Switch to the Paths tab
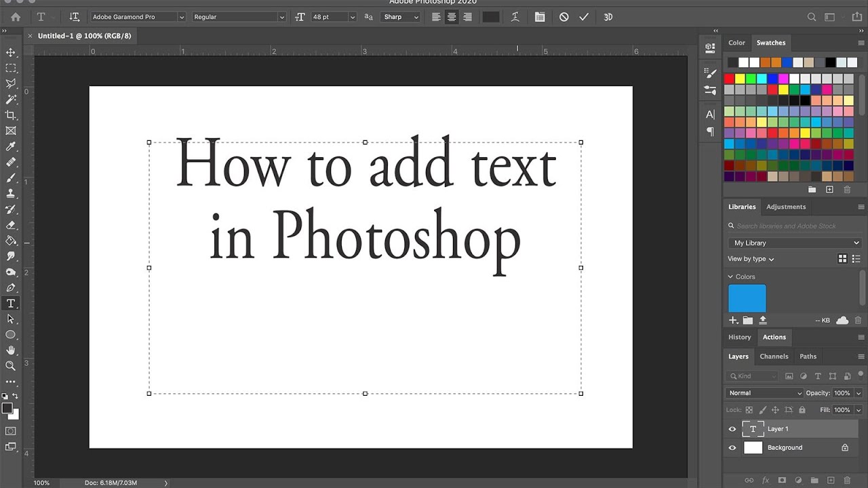The height and width of the screenshot is (488, 868). click(808, 357)
